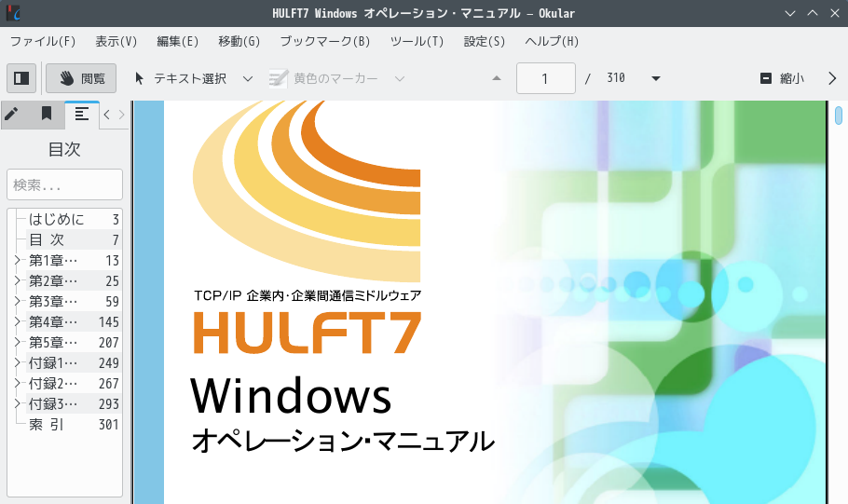Expand the 第2章 tree node
The width and height of the screenshot is (848, 504).
coord(18,280)
